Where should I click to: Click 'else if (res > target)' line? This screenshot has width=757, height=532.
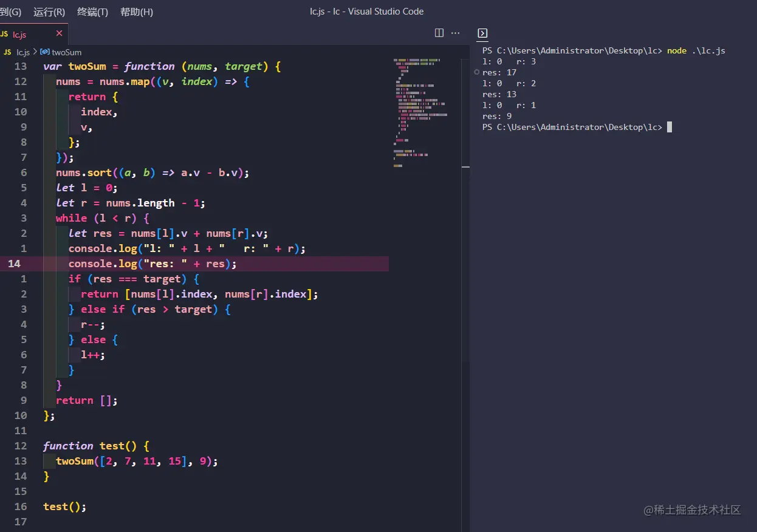click(x=149, y=309)
